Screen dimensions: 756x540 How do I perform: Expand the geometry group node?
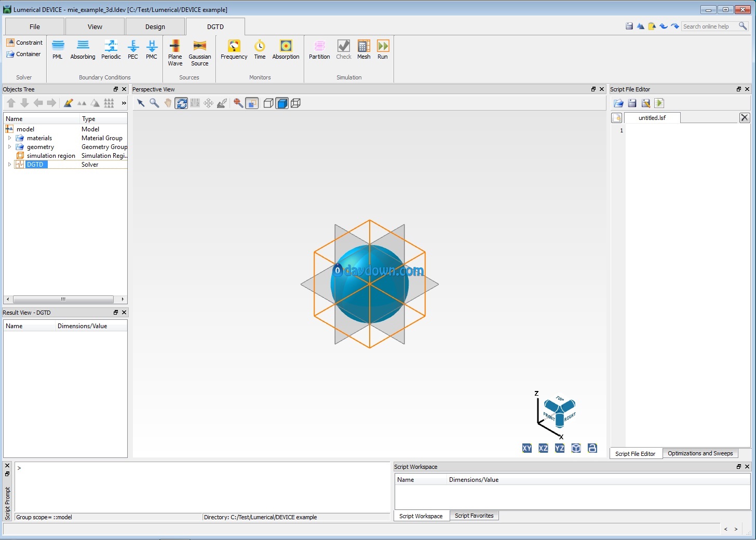(9, 147)
